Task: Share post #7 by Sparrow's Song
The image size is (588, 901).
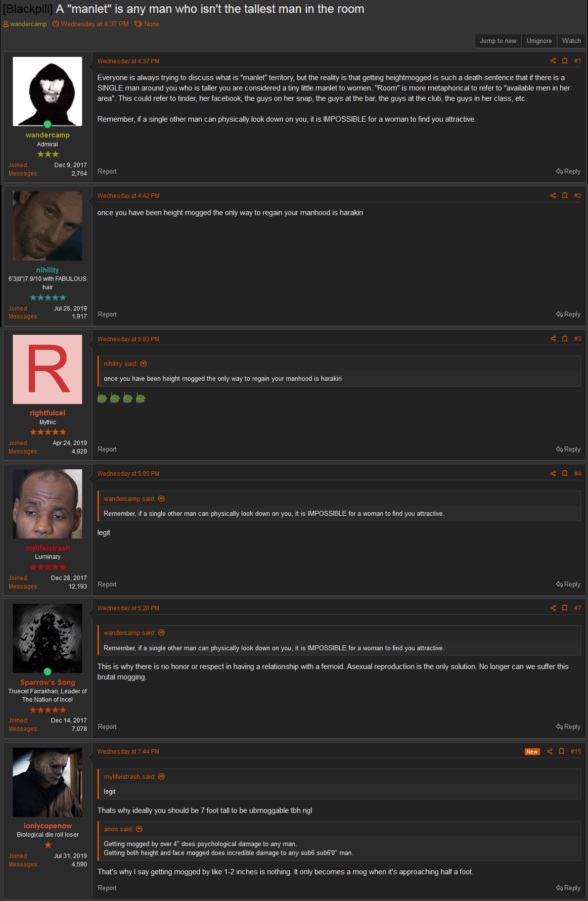Action: click(553, 608)
